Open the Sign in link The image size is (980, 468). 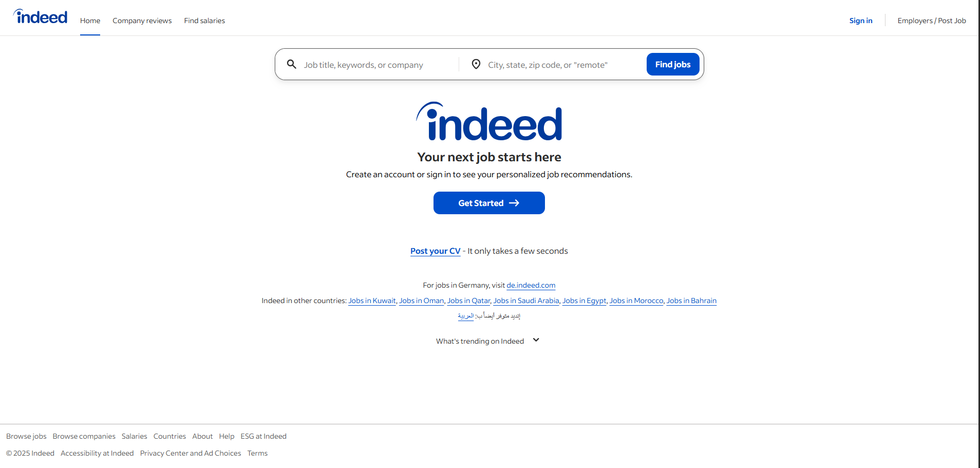click(860, 21)
